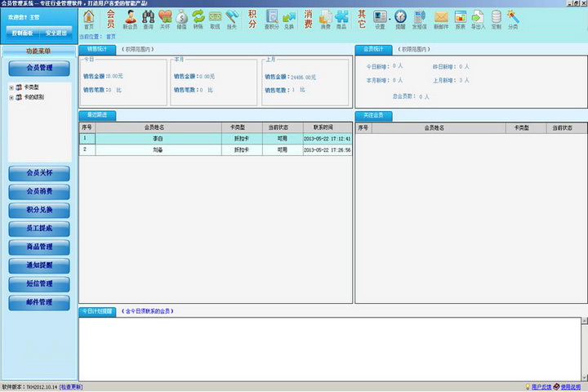The width and height of the screenshot is (588, 392).
Task: Click the 24486.00元 last month sales value
Action: 303,78
